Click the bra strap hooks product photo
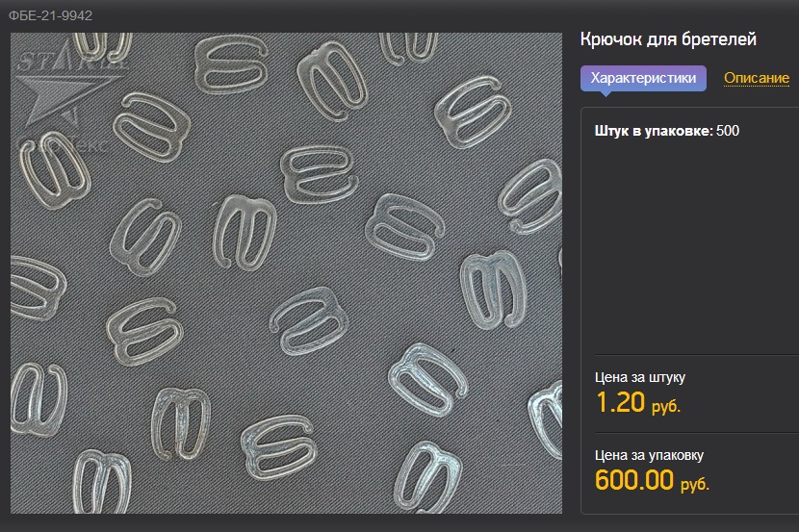The image size is (799, 532). point(289,289)
